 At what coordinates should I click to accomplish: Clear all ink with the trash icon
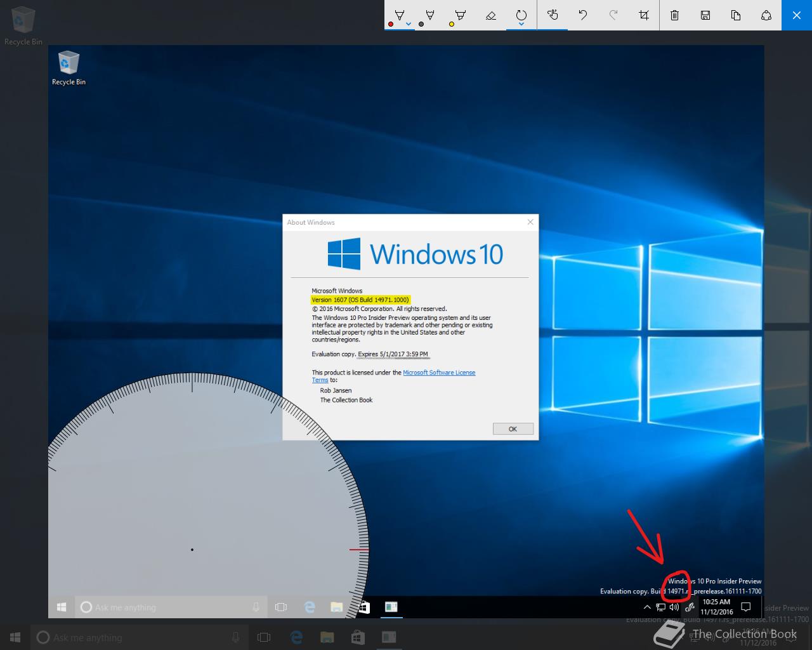(675, 15)
